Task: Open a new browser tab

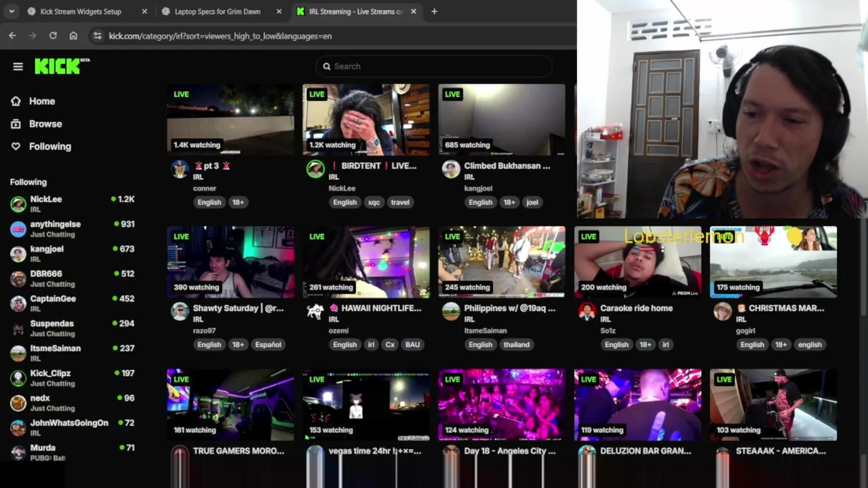Action: point(434,12)
